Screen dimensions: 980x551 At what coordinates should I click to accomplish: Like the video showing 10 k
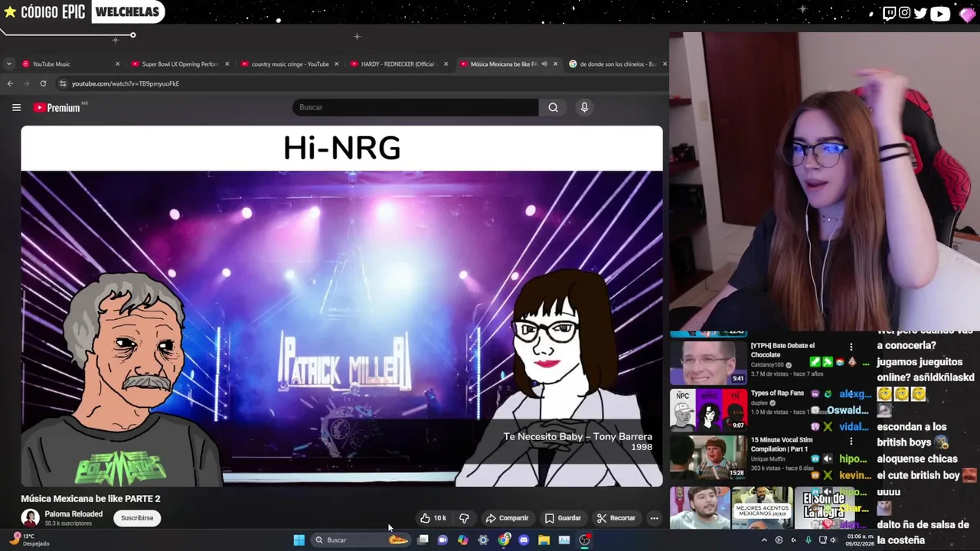[x=433, y=518]
